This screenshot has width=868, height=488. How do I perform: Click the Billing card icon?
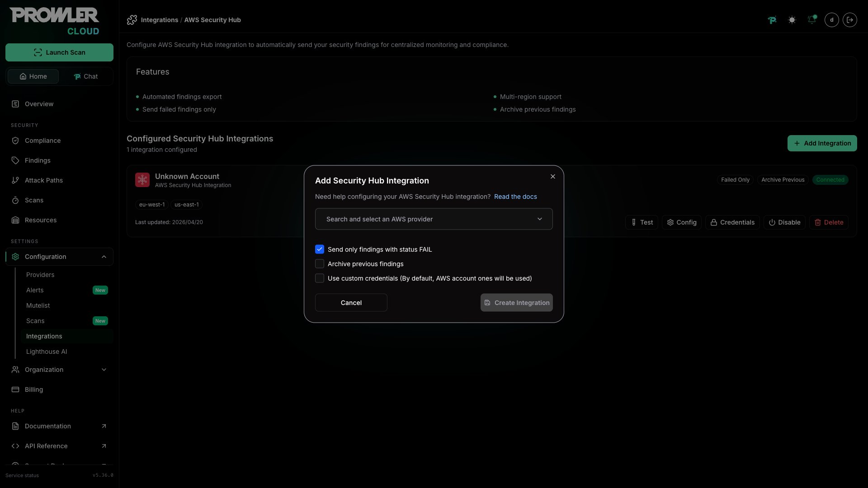tap(15, 389)
